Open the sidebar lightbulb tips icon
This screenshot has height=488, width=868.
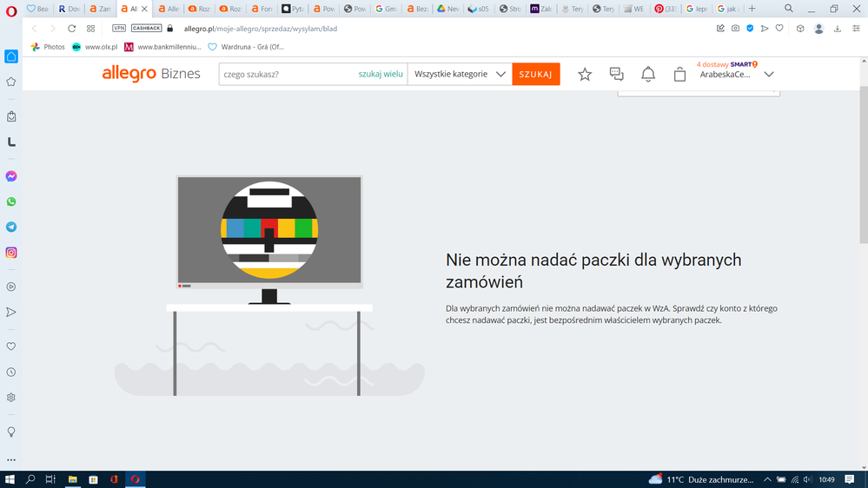tap(11, 432)
